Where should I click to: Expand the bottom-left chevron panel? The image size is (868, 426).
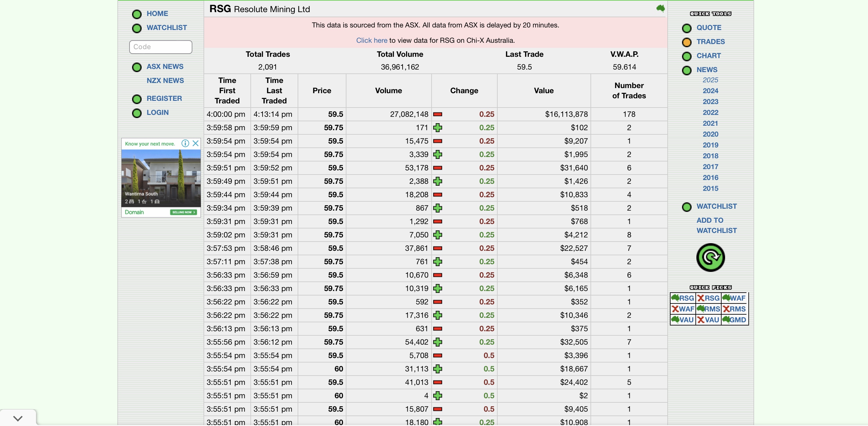pyautogui.click(x=18, y=418)
